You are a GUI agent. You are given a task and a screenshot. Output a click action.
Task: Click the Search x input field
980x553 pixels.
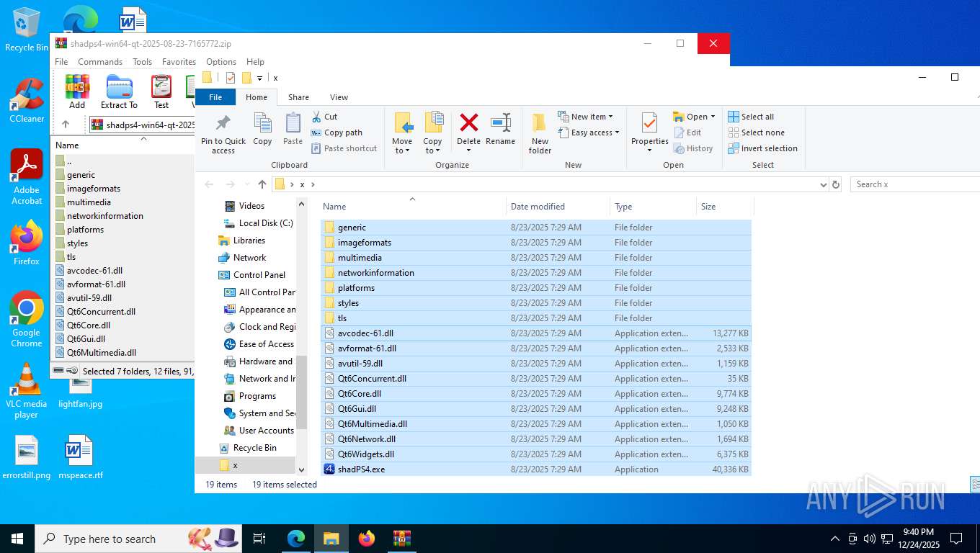[x=915, y=184]
